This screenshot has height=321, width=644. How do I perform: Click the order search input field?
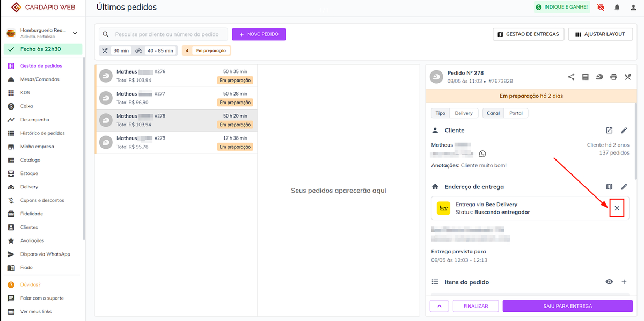(x=166, y=34)
